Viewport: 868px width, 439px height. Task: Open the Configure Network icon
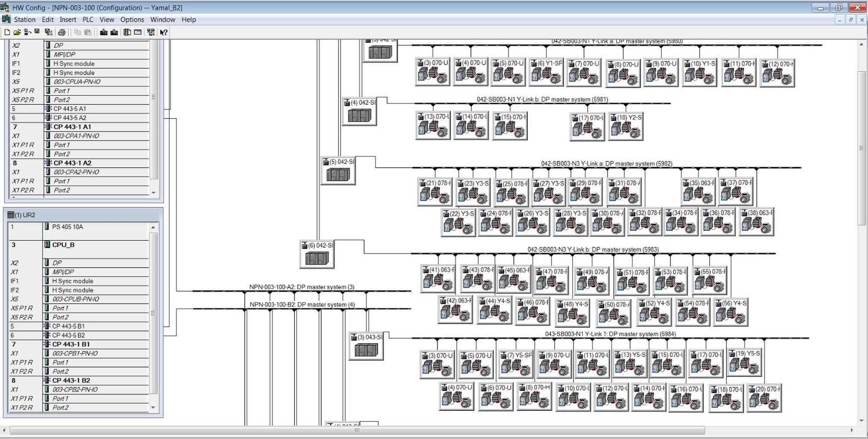[151, 32]
